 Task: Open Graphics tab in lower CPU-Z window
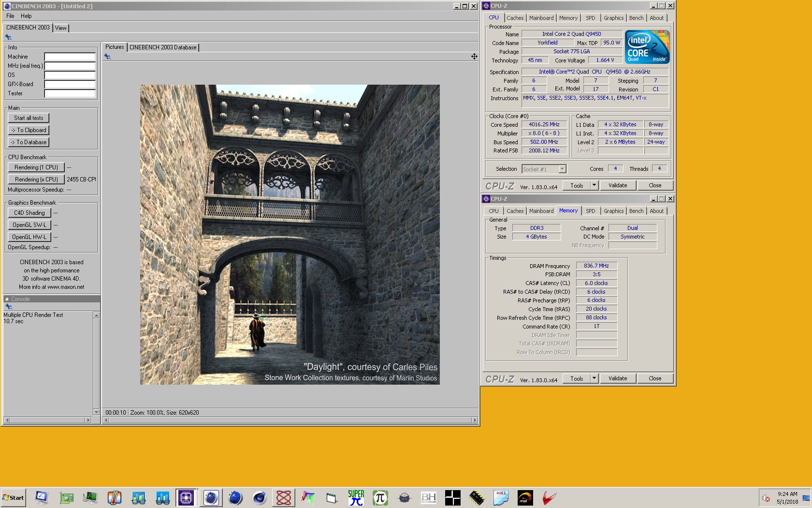614,211
